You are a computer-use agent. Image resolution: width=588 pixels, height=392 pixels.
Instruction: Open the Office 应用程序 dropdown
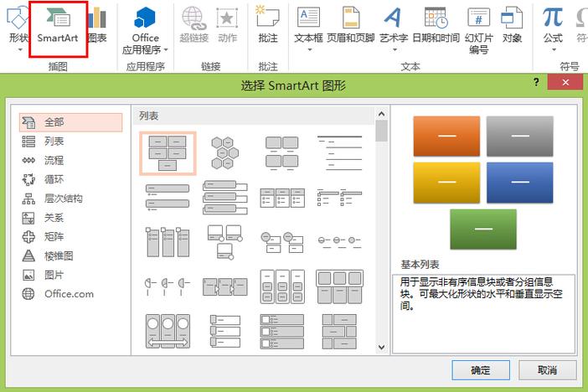click(145, 31)
